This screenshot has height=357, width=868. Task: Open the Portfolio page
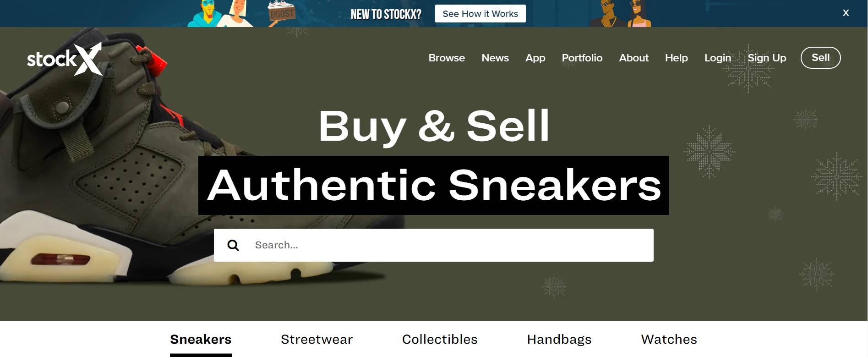[x=582, y=58]
